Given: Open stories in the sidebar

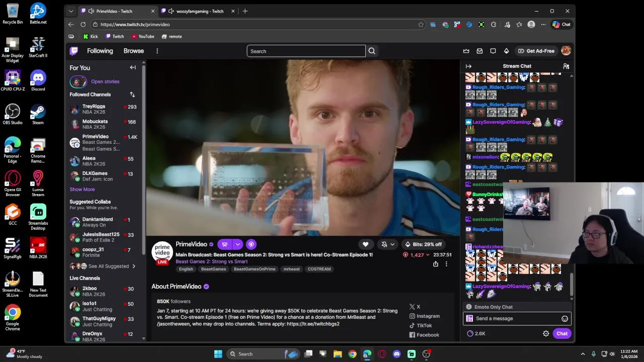Looking at the screenshot, I should coord(95,81).
